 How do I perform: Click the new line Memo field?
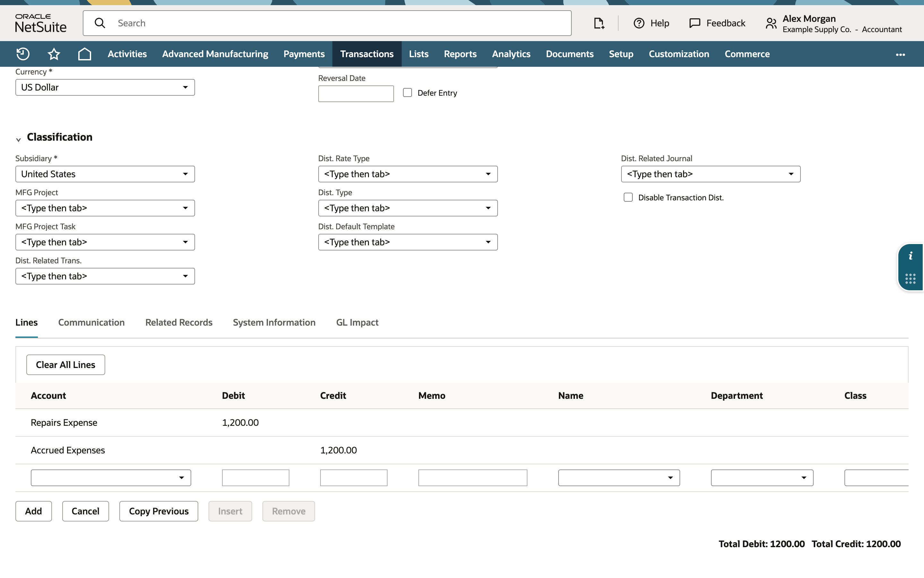473,478
